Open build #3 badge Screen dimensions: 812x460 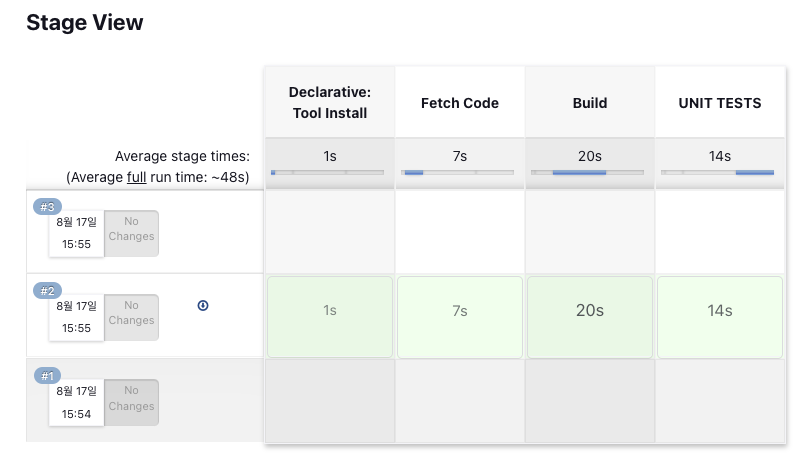pyautogui.click(x=47, y=206)
